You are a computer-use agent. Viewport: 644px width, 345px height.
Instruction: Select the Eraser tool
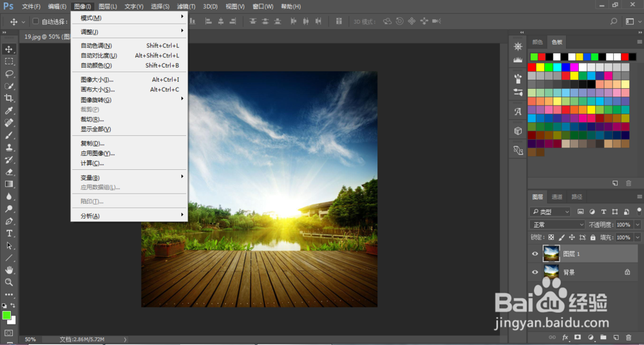click(x=8, y=172)
